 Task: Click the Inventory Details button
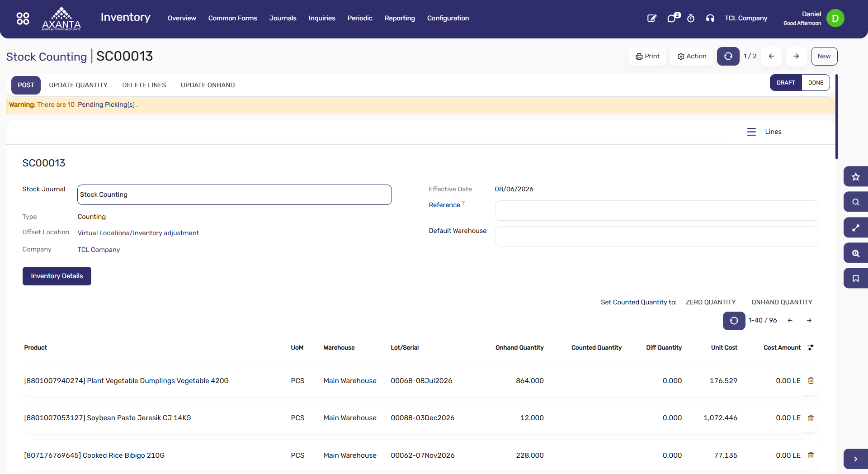[x=57, y=276]
